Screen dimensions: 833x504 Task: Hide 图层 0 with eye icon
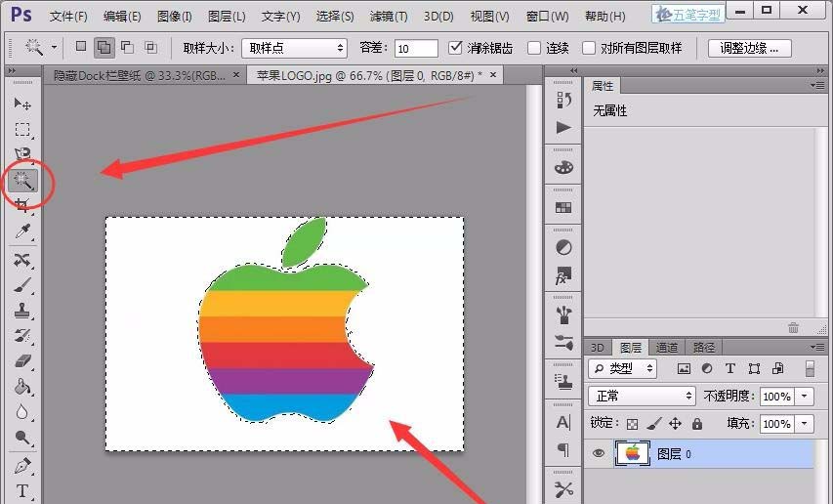599,453
